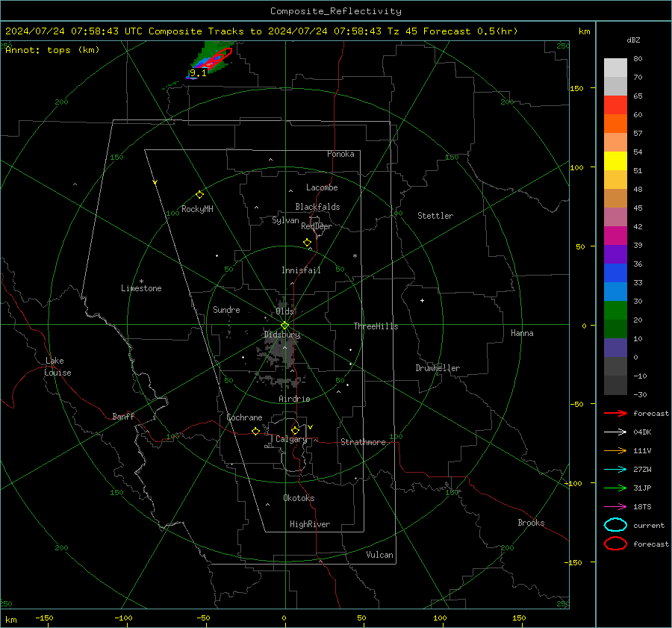
Task: Click the red forecast ellipse icon
Action: click(x=615, y=544)
